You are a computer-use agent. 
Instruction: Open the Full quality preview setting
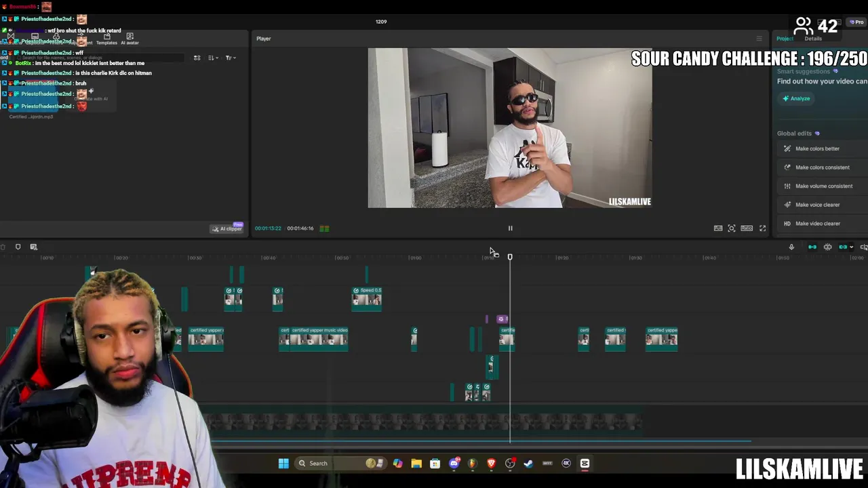(718, 228)
